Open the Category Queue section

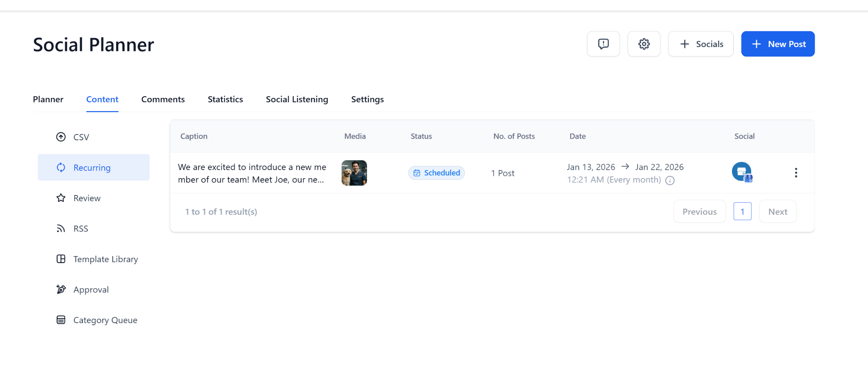[x=105, y=320]
